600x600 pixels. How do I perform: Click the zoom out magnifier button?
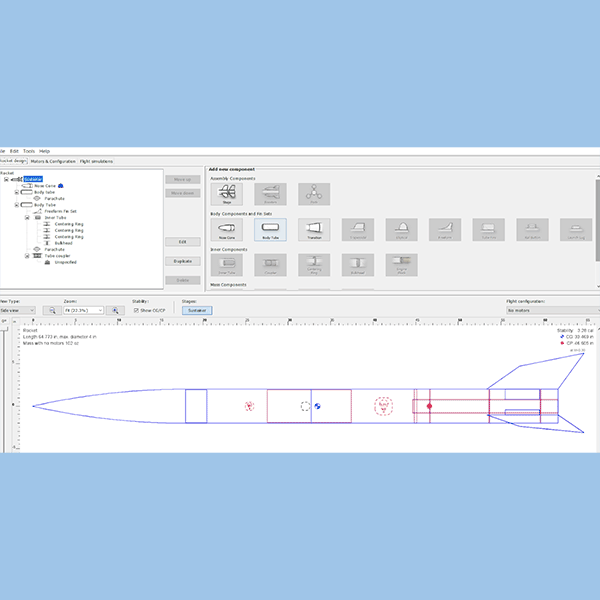coord(51,311)
